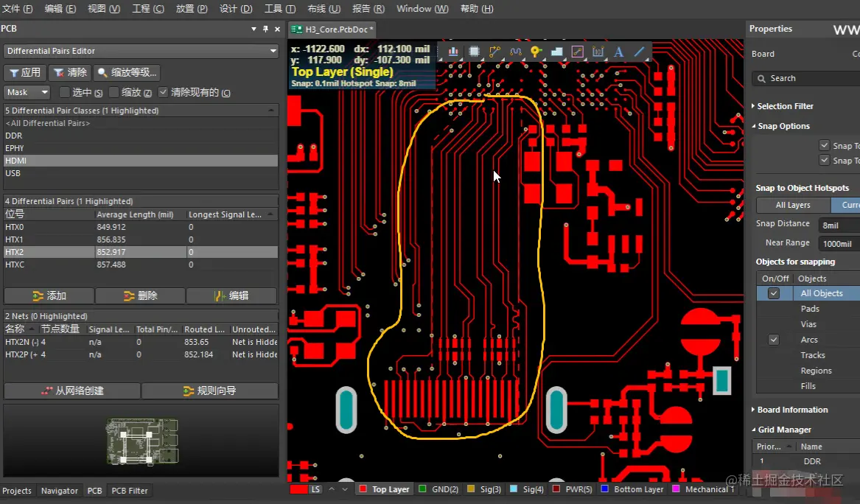Switch to the Bottom Layer tab
Viewport: 860px width, 504px height.
click(x=632, y=489)
